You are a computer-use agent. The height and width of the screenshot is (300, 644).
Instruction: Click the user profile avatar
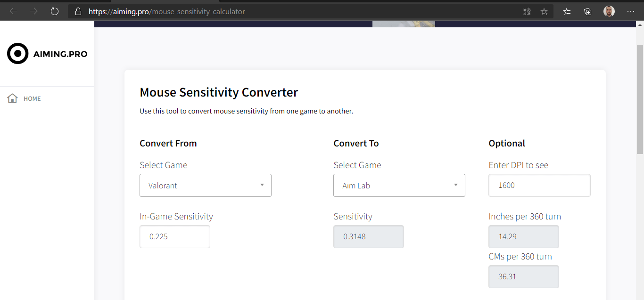609,11
